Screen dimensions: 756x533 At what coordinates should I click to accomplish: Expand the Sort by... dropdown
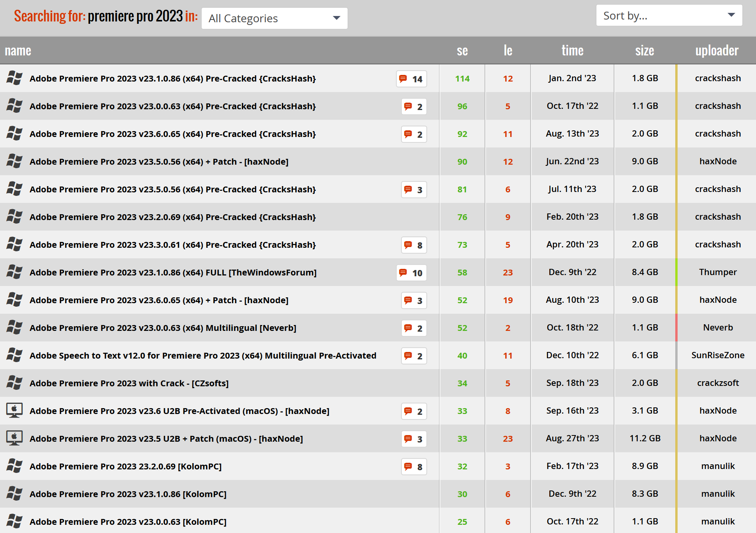pos(669,16)
